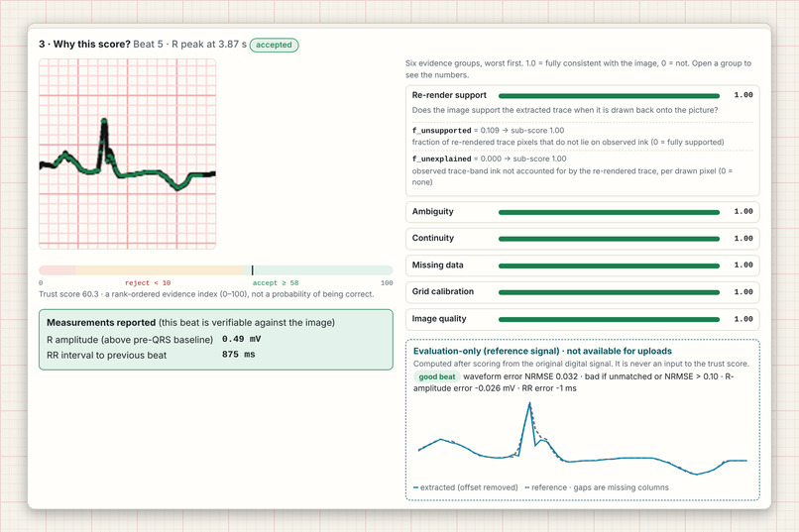This screenshot has height=532, width=799.
Task: Click the 'reject < 10' threshold label
Action: coord(148,283)
